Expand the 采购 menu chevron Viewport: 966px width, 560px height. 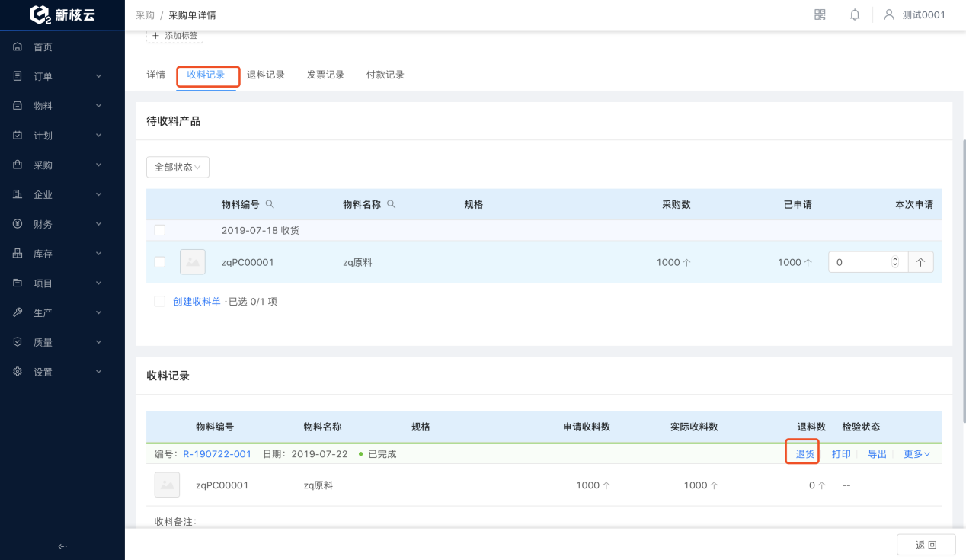[x=99, y=165]
